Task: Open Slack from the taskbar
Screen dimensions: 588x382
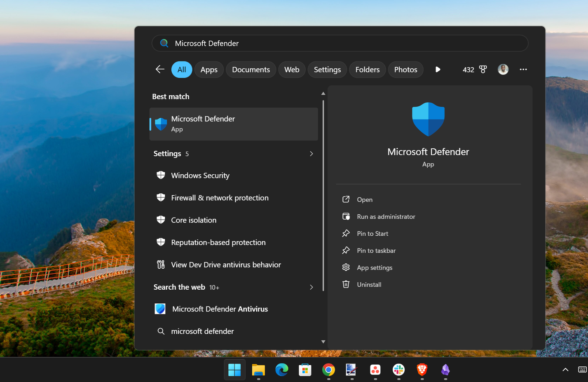Action: (398, 370)
